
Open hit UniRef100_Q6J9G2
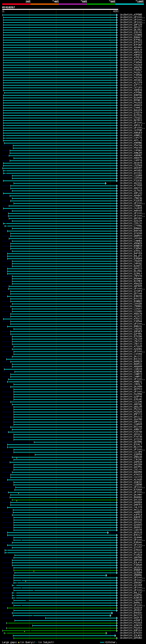(131, 30)
